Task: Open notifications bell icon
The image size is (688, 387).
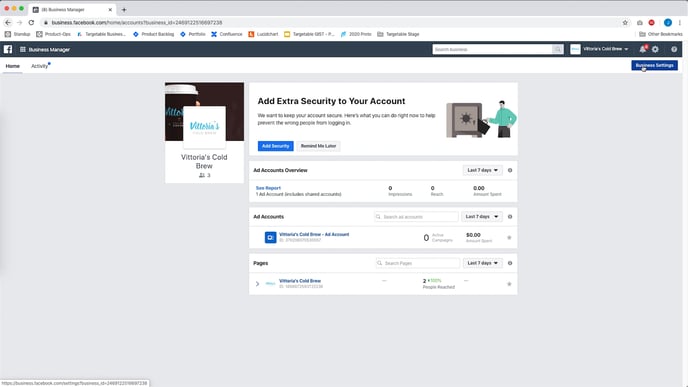Action: [643, 49]
